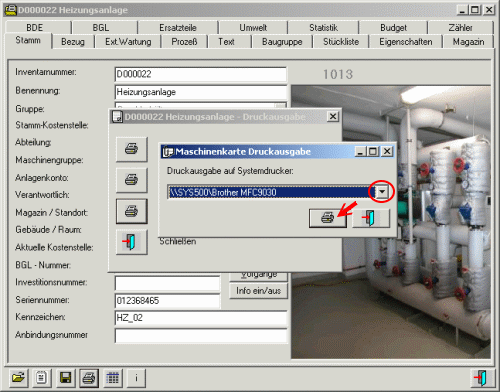
Task: Click the 'Druckausgabe auf Systemdrucker:' label
Action: click(230, 171)
